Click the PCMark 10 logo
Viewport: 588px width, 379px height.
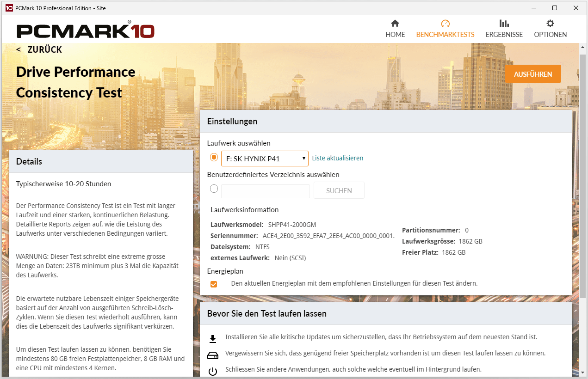coord(86,30)
